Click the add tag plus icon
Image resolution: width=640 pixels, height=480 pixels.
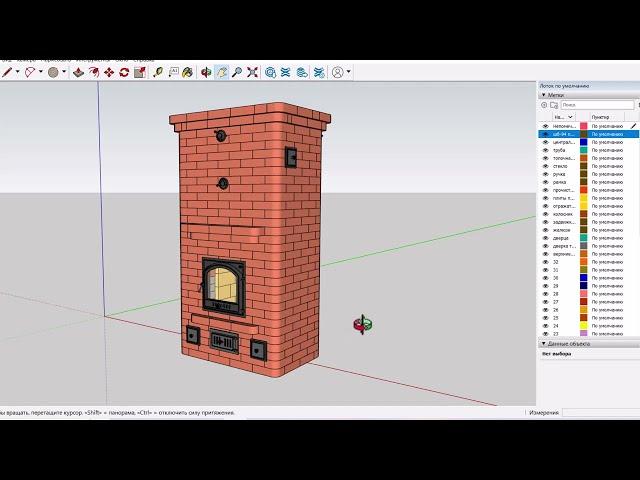coord(545,104)
